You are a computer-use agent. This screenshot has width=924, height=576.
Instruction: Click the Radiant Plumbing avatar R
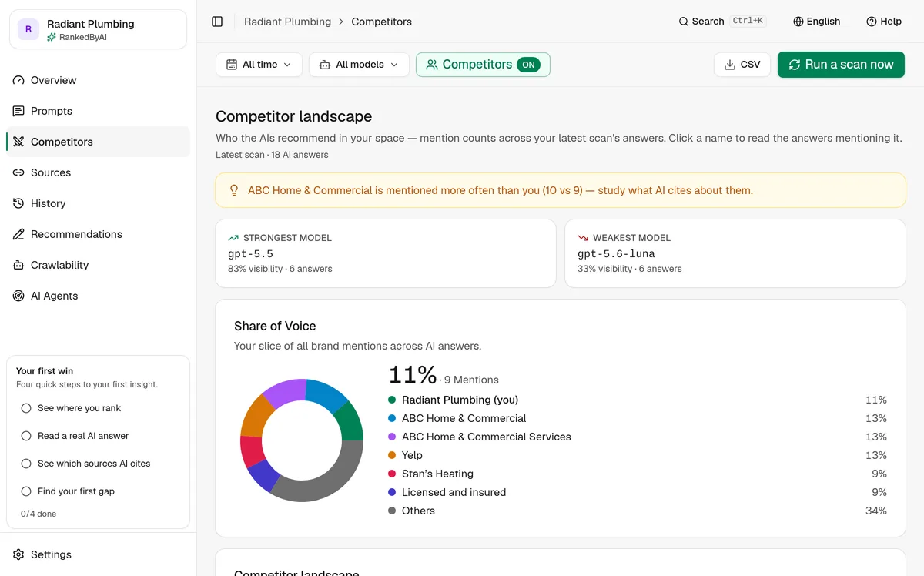28,29
